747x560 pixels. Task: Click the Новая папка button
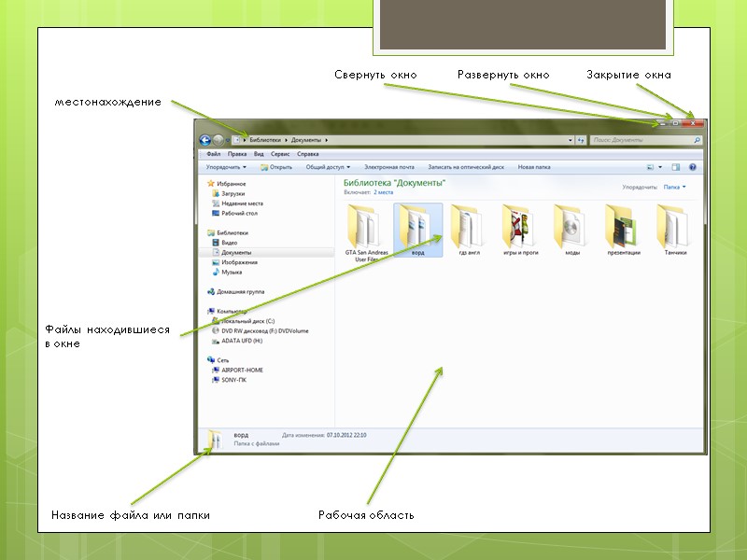[x=534, y=167]
